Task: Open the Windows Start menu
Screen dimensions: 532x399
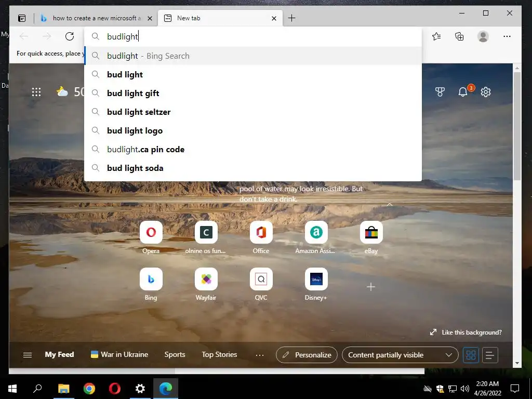Action: (12, 389)
